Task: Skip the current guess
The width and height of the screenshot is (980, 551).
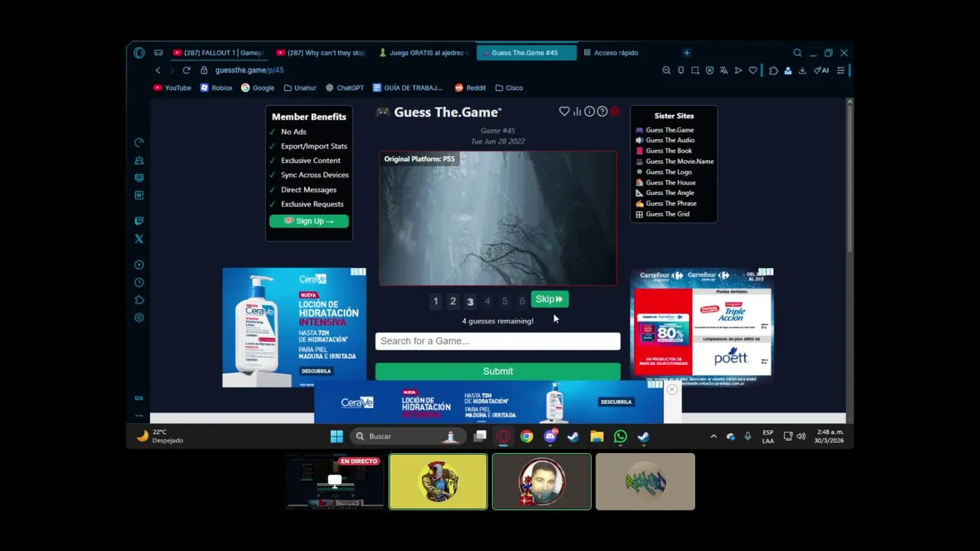Action: pos(550,299)
